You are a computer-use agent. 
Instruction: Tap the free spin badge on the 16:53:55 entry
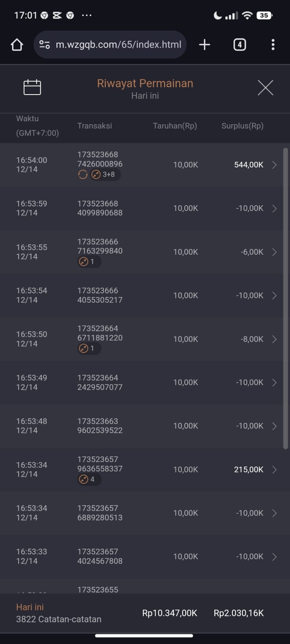89,262
